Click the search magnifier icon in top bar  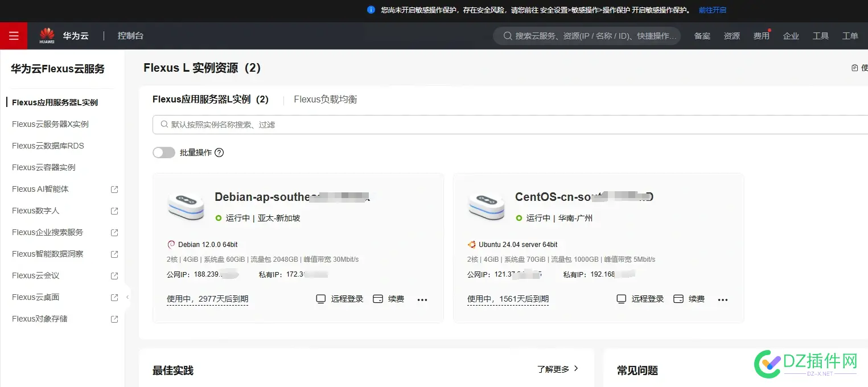point(508,36)
